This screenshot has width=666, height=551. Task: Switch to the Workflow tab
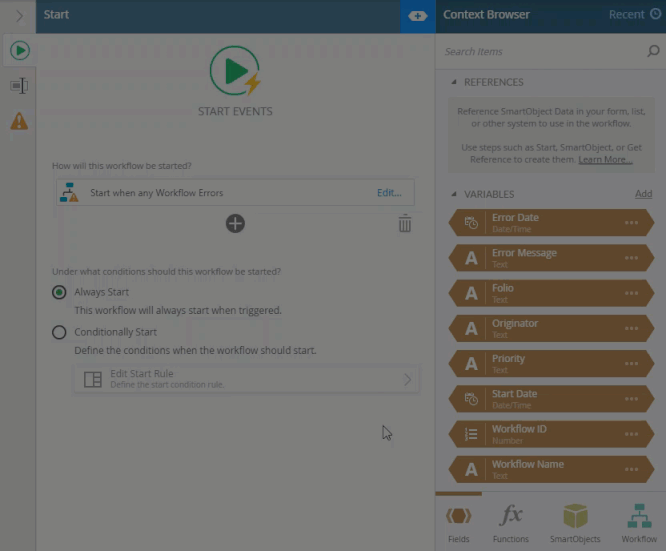tap(639, 523)
